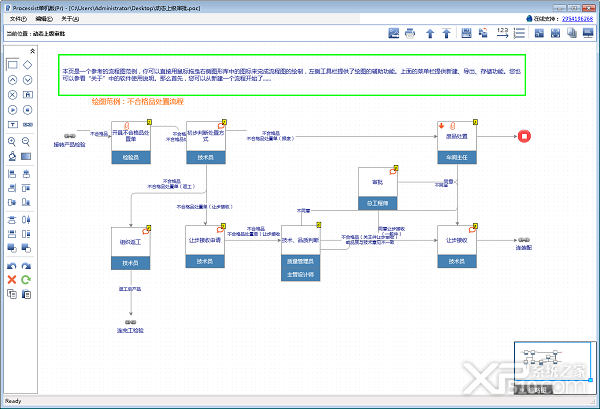
Task: Paste shapes from the clipboard icon
Action: 26,294
